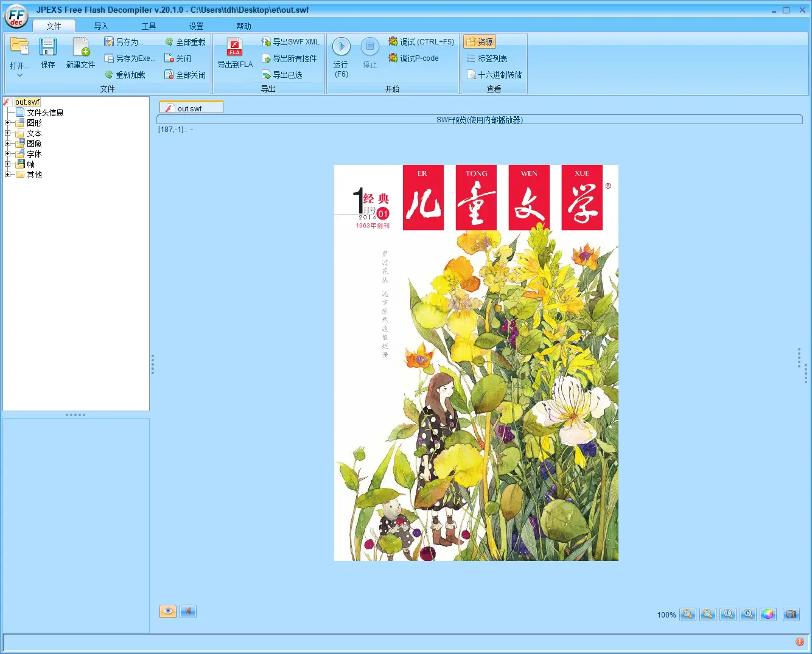Switch to the out.swf document tab
The image size is (812, 654).
point(191,108)
